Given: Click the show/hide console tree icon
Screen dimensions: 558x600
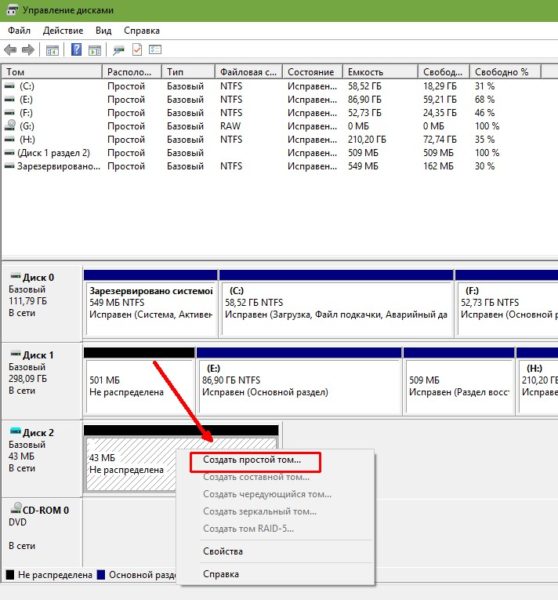Looking at the screenshot, I should pos(52,50).
